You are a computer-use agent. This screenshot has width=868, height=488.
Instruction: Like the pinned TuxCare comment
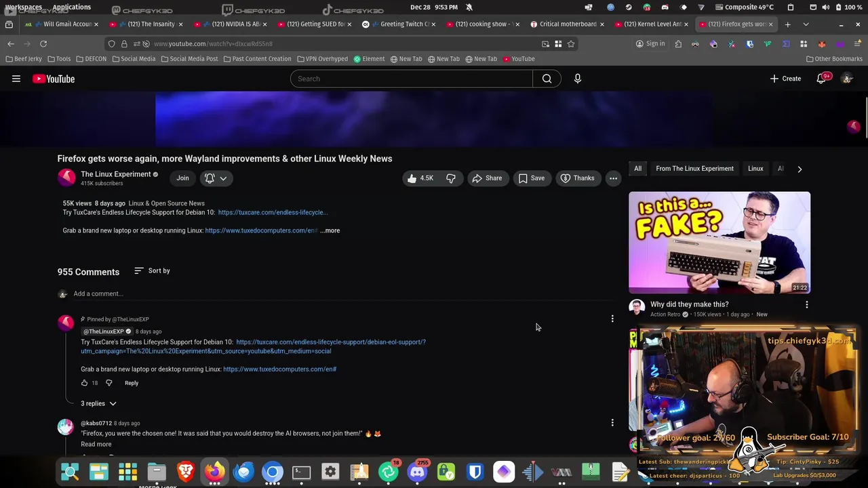[x=84, y=383]
